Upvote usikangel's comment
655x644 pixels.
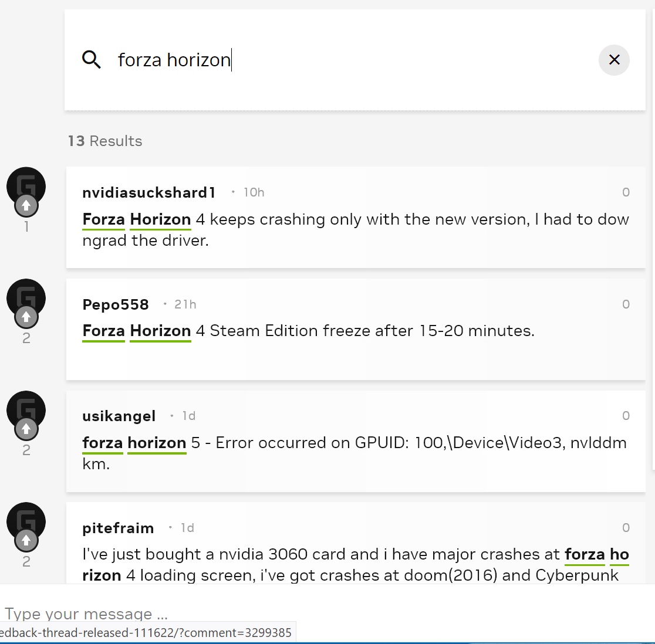tap(26, 429)
